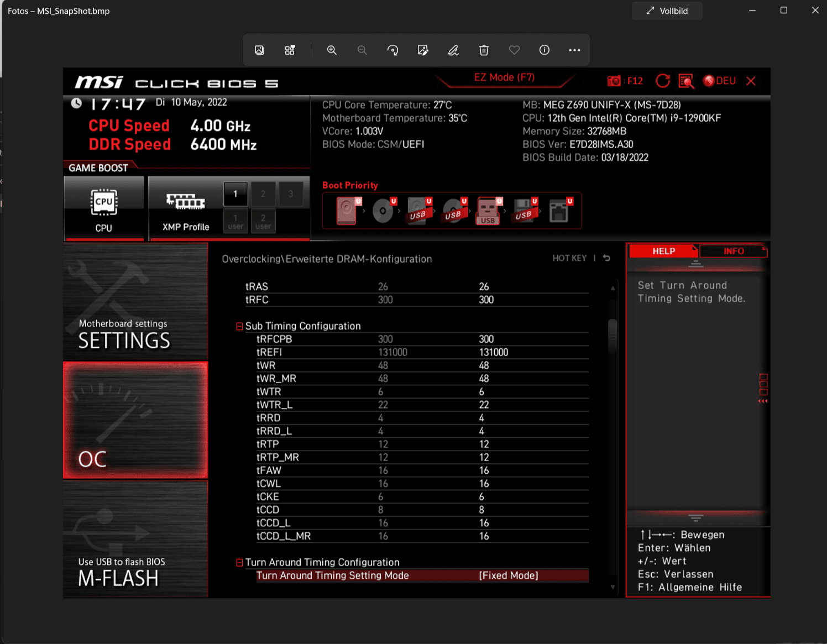This screenshot has width=827, height=644.
Task: Click the BIOS reset/refresh icon
Action: tap(663, 81)
